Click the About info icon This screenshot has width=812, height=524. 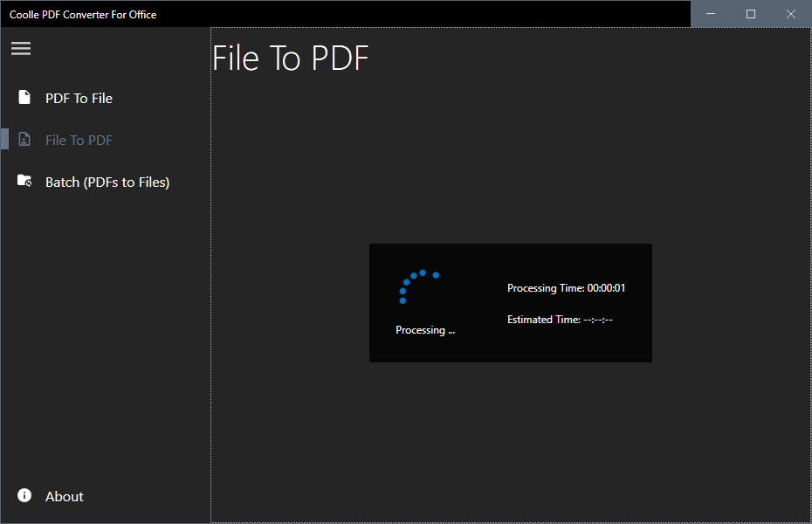24,495
